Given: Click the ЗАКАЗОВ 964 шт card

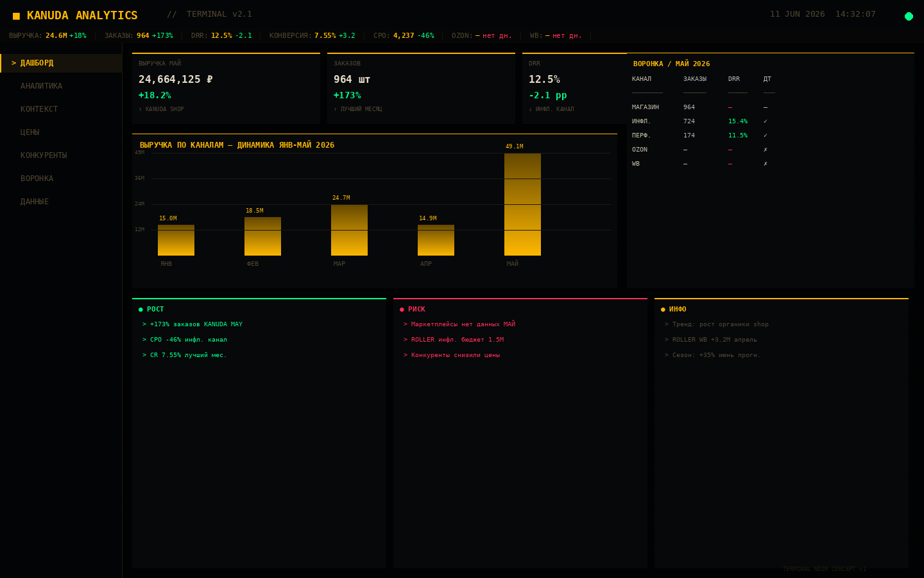Looking at the screenshot, I should (x=421, y=89).
